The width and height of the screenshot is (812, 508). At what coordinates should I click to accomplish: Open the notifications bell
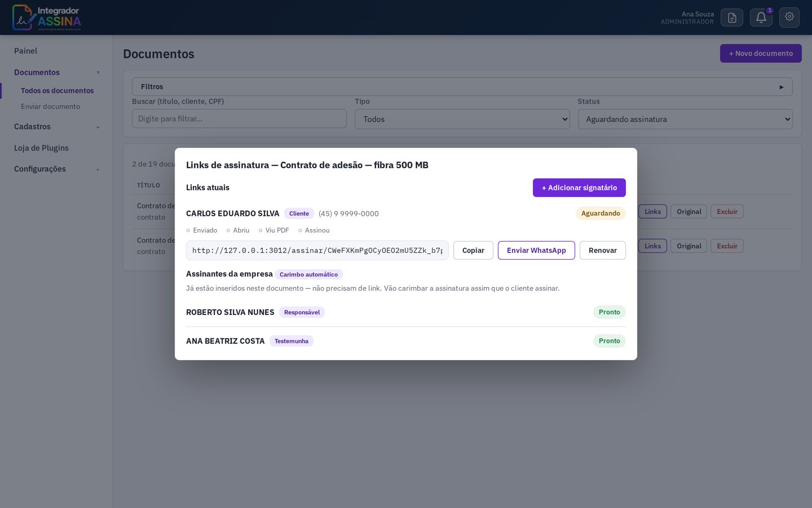[761, 18]
